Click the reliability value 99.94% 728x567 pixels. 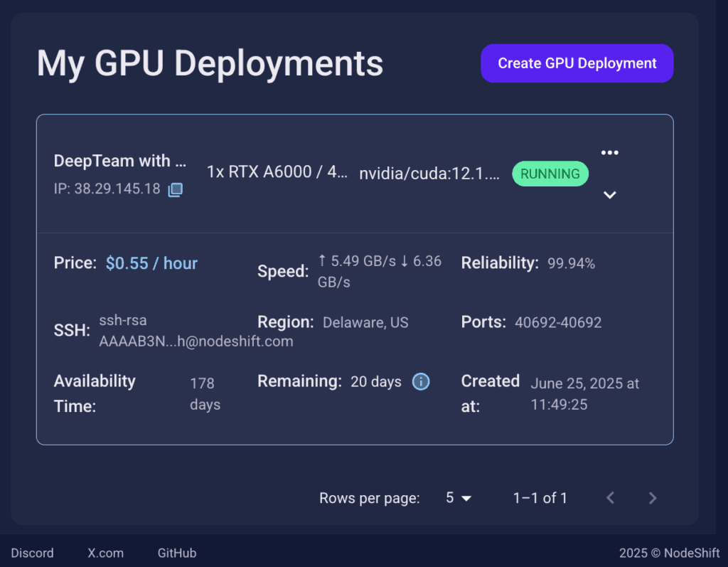click(x=571, y=263)
